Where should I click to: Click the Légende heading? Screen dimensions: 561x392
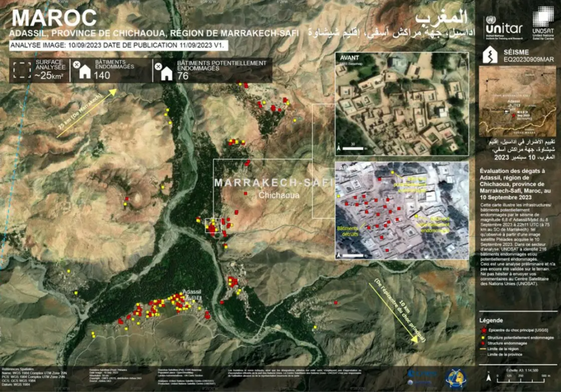(490, 320)
